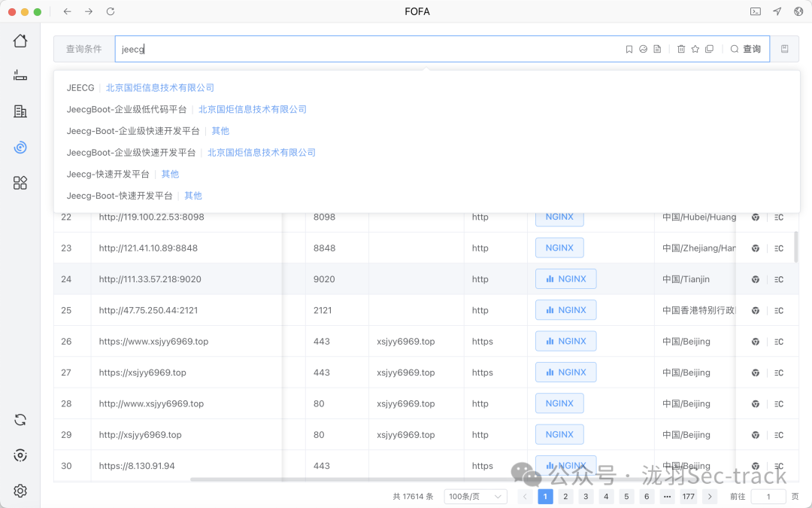Click the round image icon in search bar
Screen dimensions: 812x508
[643, 49]
